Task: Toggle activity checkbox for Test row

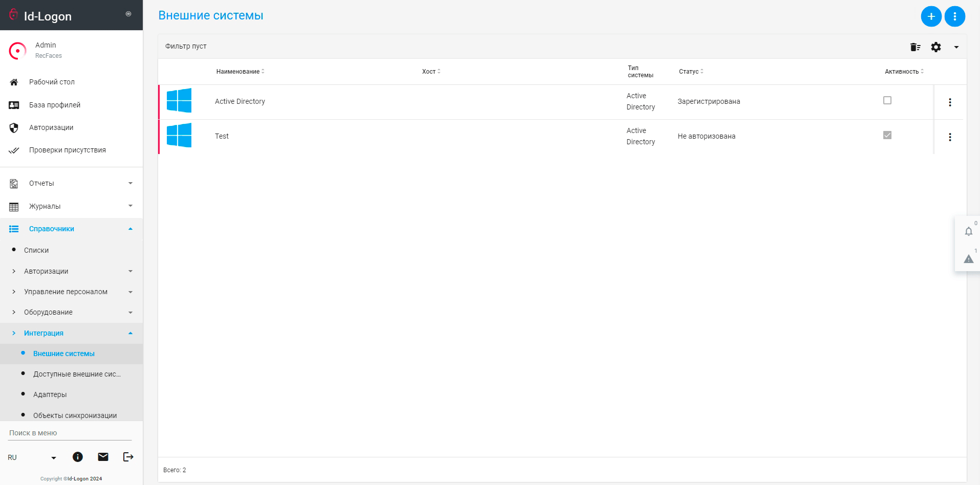Action: 887,135
